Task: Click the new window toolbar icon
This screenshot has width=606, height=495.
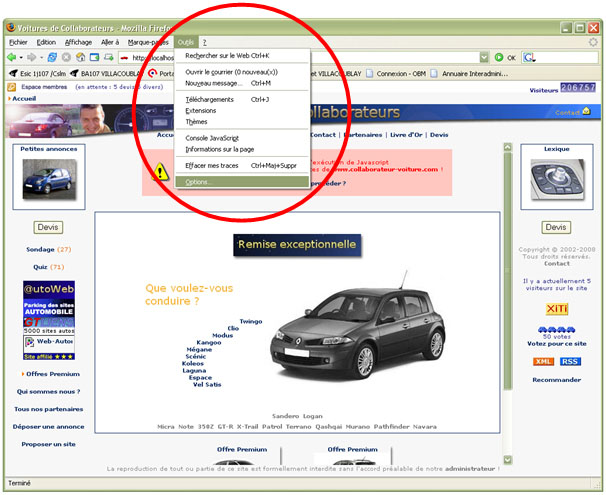Action: [109, 58]
